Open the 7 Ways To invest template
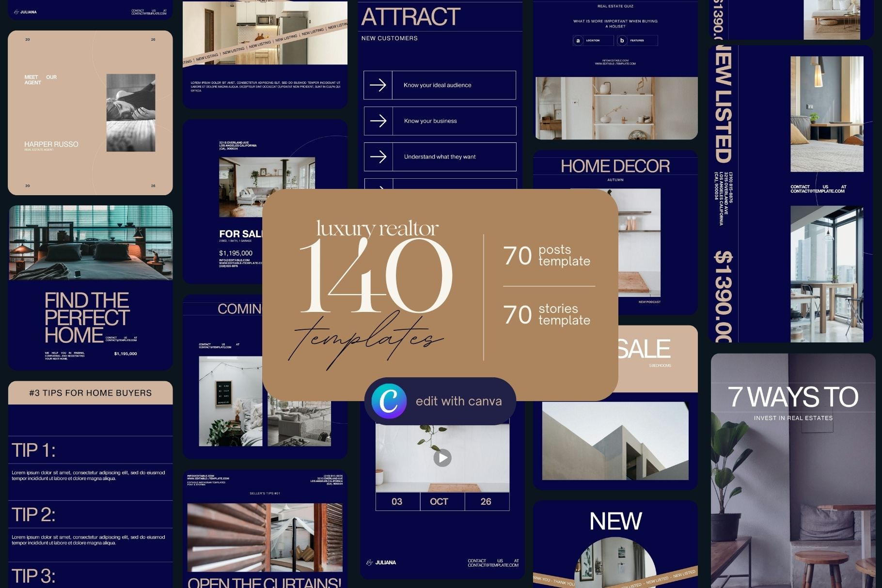Viewport: 882px width, 588px height. (x=793, y=470)
